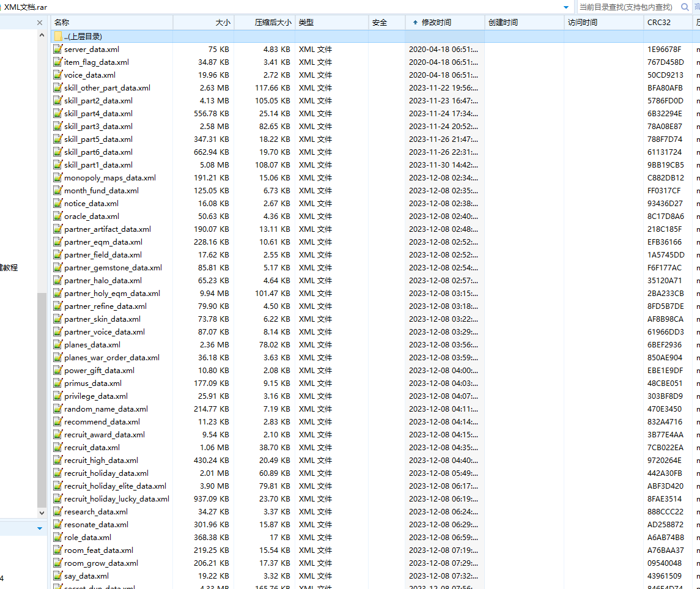Viewport: 700px width, 589px height.
Task: Select the notice_data.xml file icon
Action: click(58, 203)
